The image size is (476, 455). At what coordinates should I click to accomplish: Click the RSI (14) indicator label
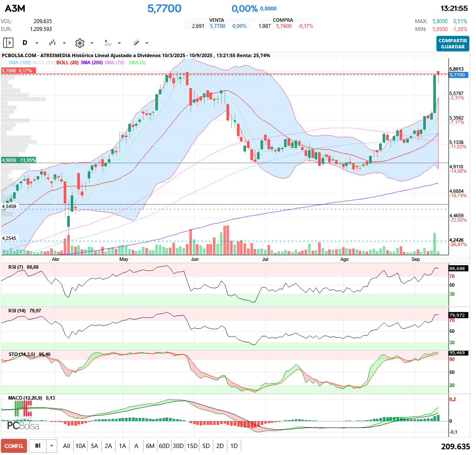coord(17,311)
